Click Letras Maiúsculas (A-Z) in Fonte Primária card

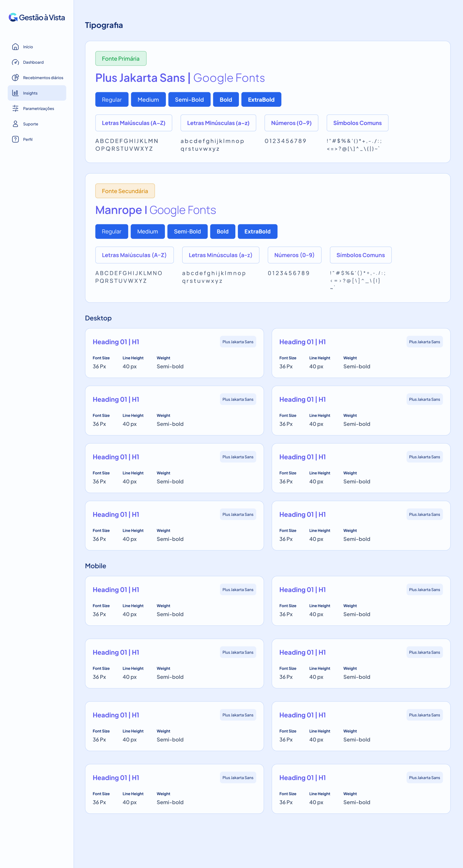[134, 123]
